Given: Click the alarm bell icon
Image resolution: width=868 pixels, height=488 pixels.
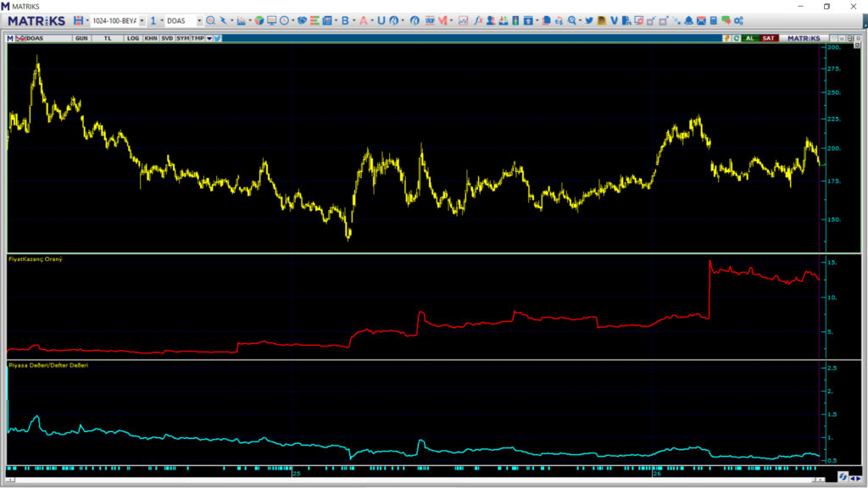Looking at the screenshot, I should pos(688,20).
